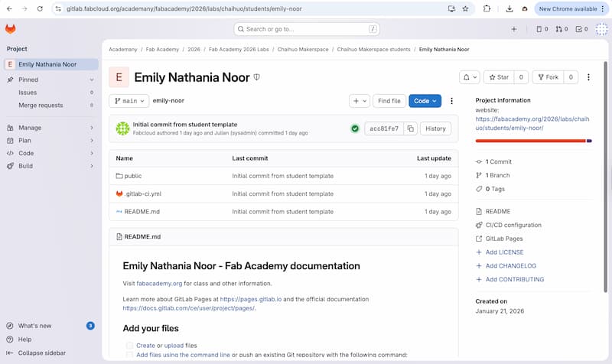Open 'Initial commit from student template' commit title

(x=185, y=125)
